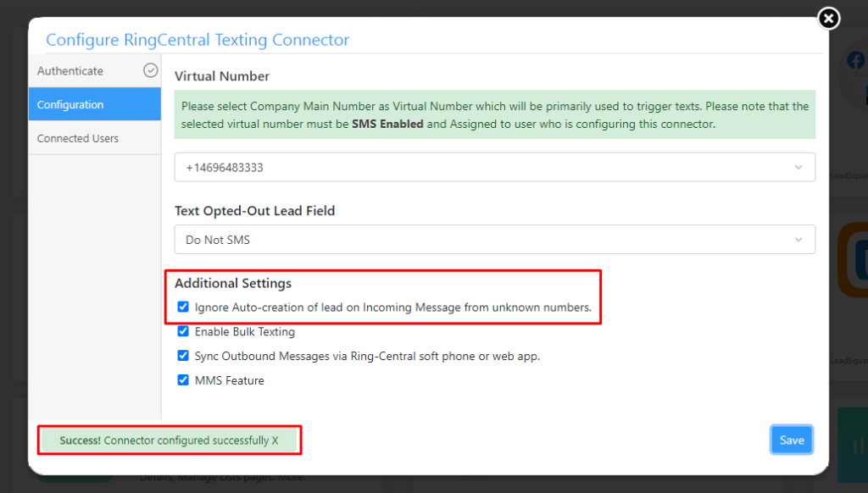Uncheck the Enable Bulk Texting option

click(x=183, y=331)
